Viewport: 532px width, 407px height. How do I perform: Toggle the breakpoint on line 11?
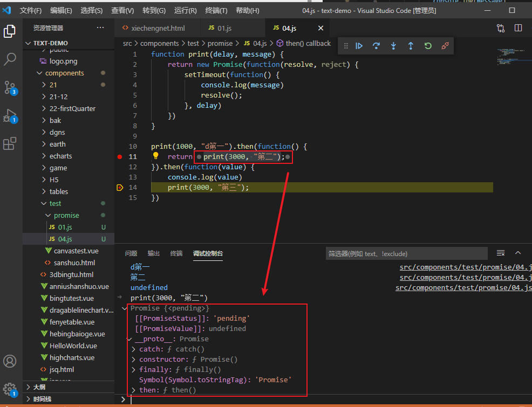click(x=120, y=157)
